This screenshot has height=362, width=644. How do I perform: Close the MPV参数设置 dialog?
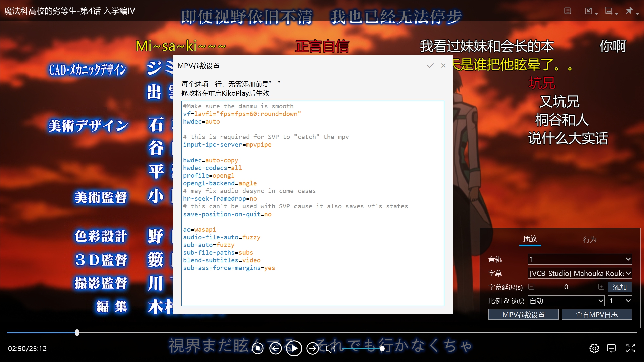[x=443, y=66]
